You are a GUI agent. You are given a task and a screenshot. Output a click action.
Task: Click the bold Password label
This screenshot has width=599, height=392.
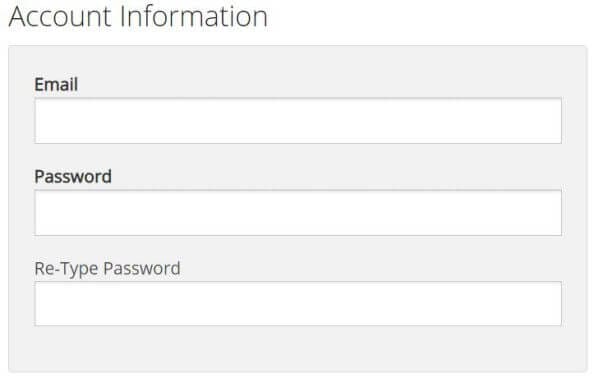[x=73, y=177]
